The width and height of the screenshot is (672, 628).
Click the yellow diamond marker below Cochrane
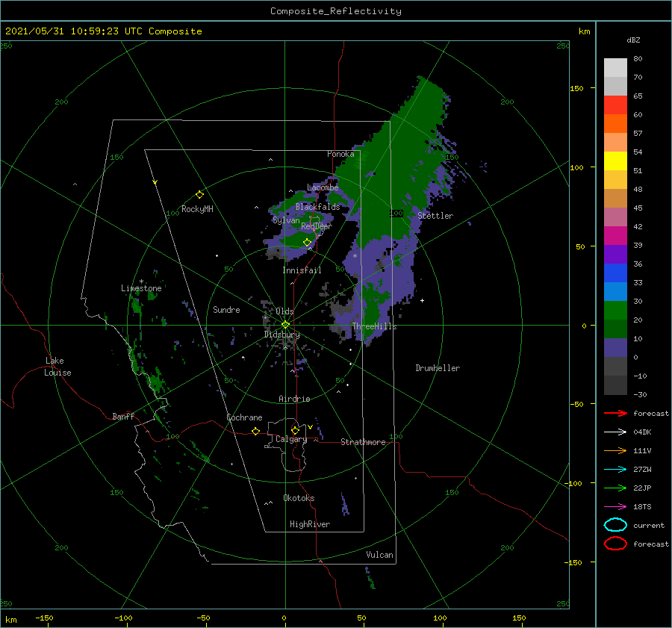click(x=256, y=431)
